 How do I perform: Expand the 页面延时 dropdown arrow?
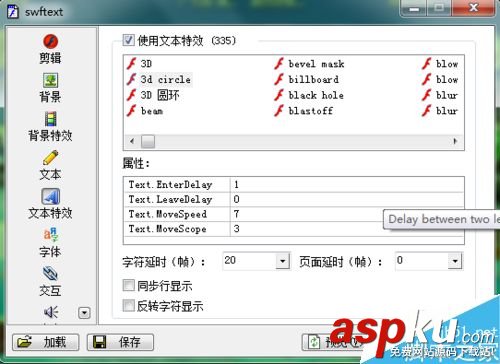click(x=455, y=261)
